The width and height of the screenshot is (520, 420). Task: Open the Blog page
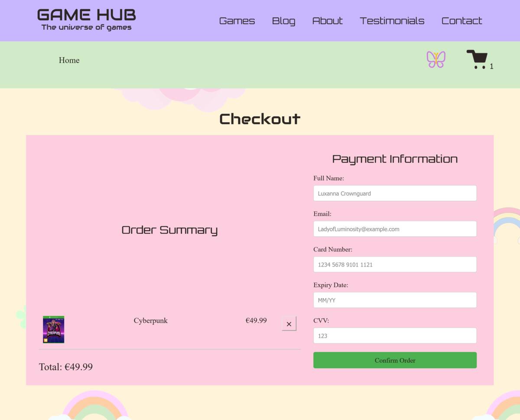283,20
